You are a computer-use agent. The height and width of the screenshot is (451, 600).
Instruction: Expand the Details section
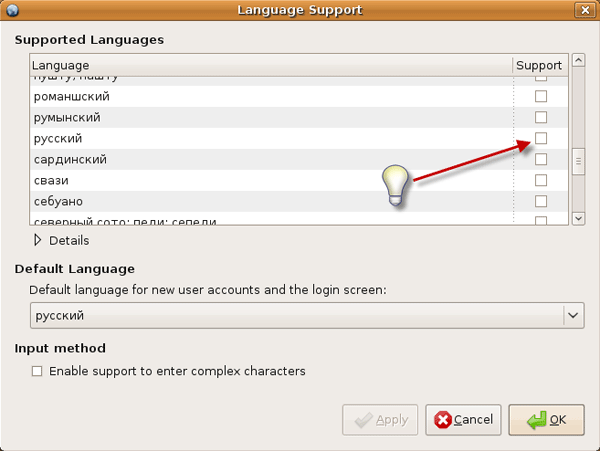click(40, 240)
